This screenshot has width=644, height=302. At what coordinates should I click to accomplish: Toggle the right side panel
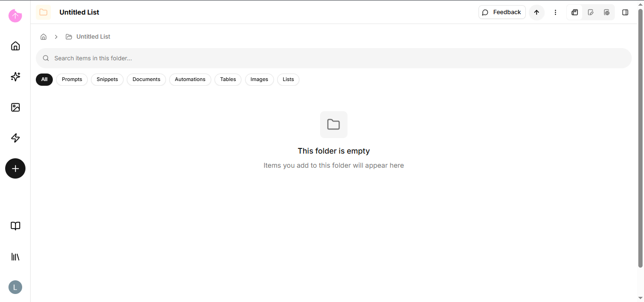click(625, 12)
